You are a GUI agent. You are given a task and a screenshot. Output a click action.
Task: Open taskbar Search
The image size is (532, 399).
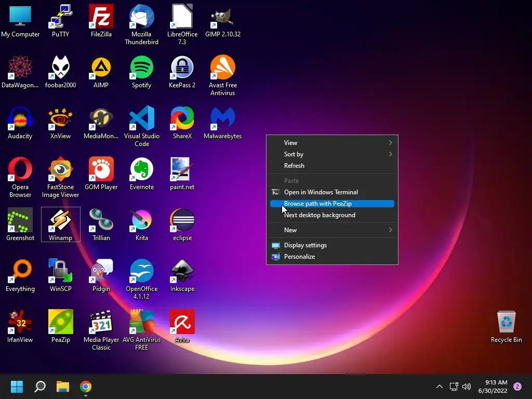[40, 387]
